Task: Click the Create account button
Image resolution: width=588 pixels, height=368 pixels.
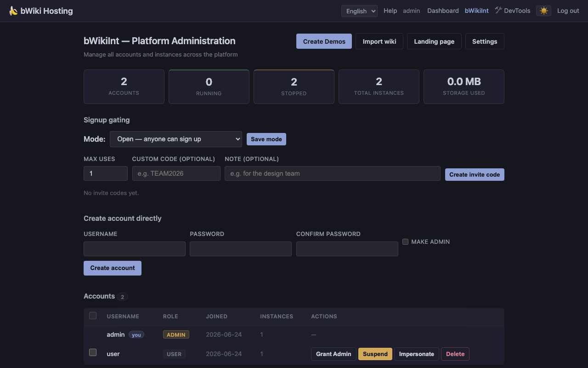Action: [113, 268]
